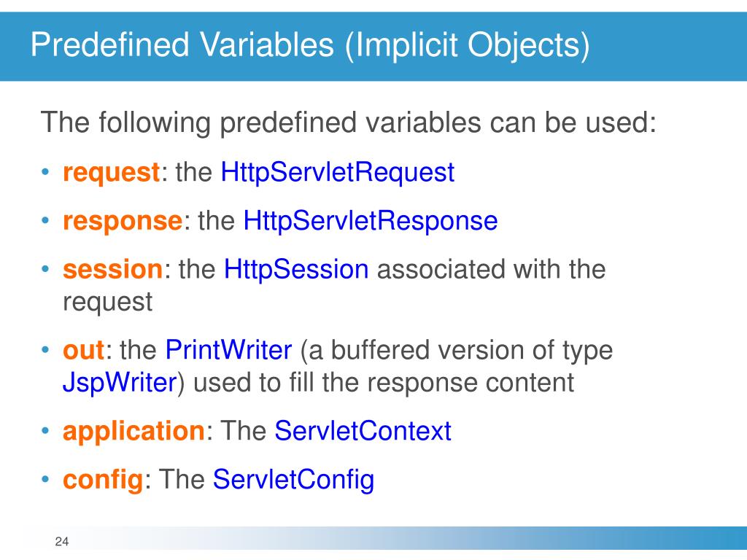Select the ServletConfig link

(x=293, y=480)
